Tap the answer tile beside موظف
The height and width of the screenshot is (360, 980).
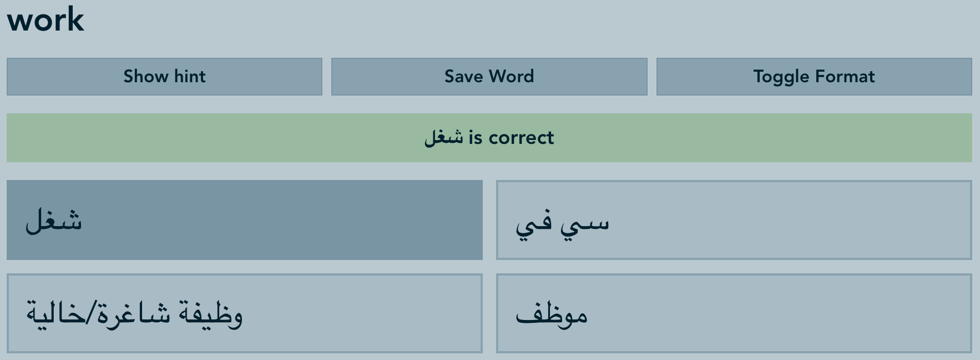tap(244, 313)
